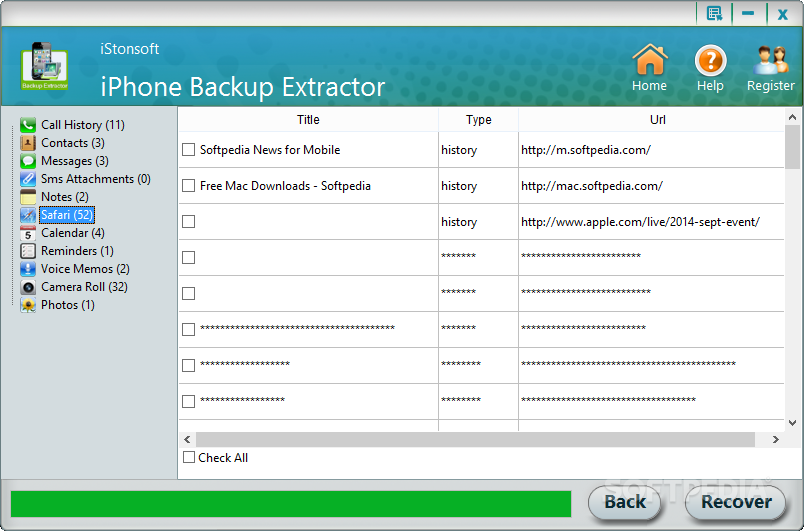
Task: Click the Register label in header
Action: pos(771,86)
